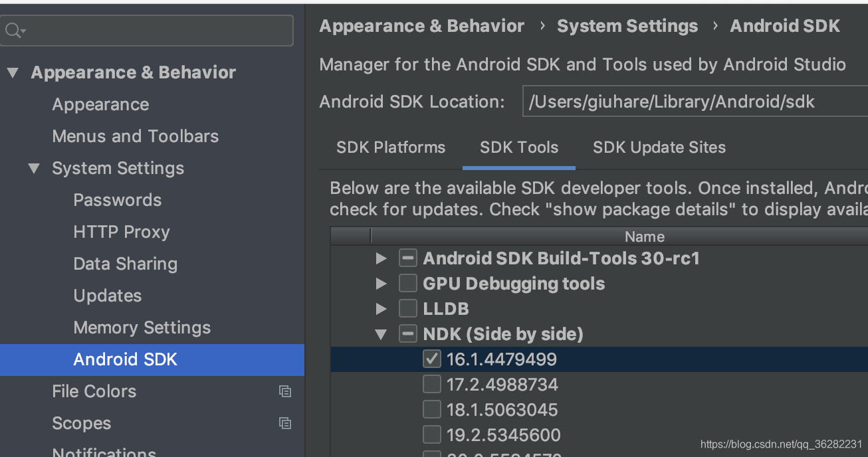This screenshot has width=868, height=457.
Task: Select NDK version 18.1.5063045 checkbox
Action: pos(432,410)
